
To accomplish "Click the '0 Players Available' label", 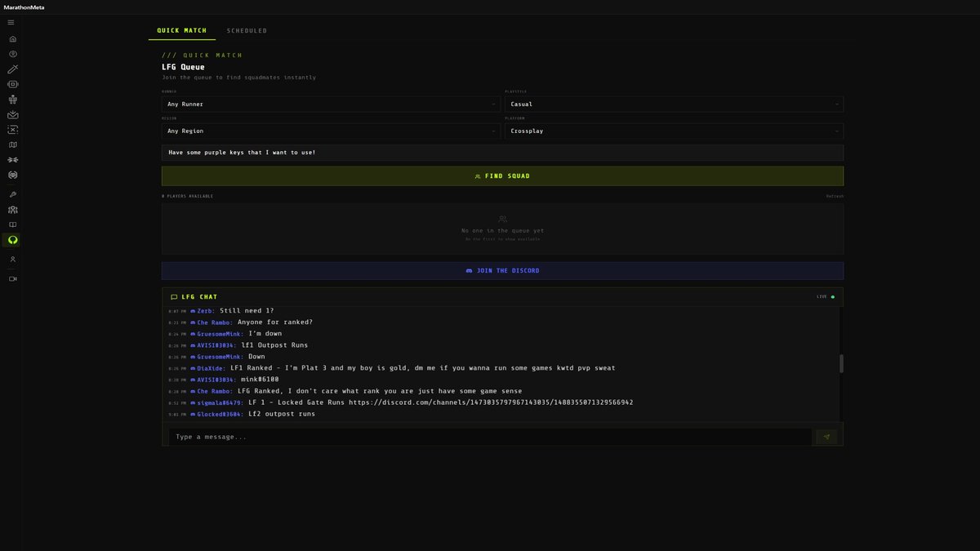I will click(188, 197).
